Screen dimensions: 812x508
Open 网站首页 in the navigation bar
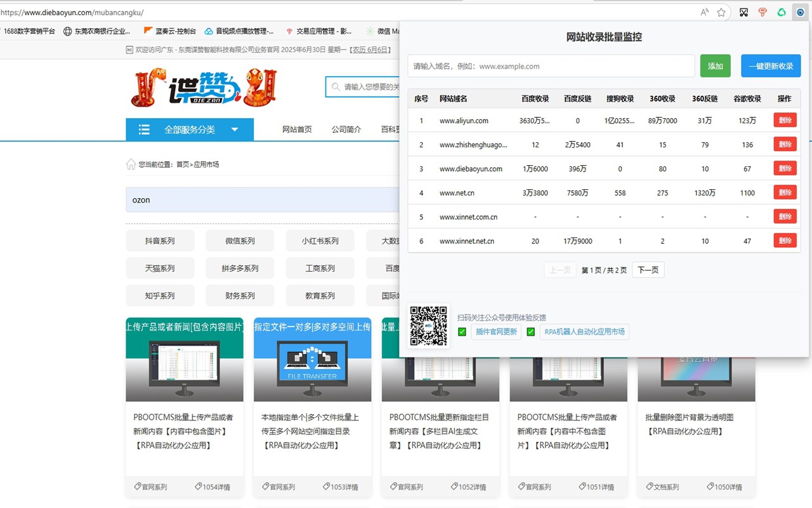[297, 130]
